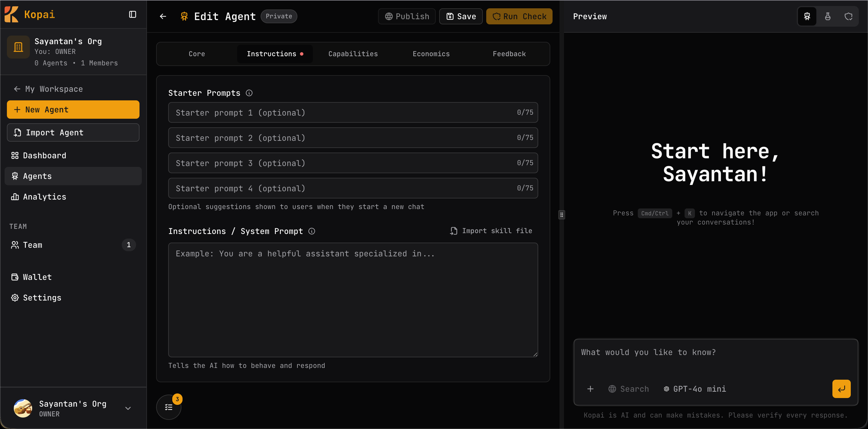This screenshot has width=868, height=429.
Task: Click the '0 Agents • 1 Members' text
Action: click(x=76, y=63)
